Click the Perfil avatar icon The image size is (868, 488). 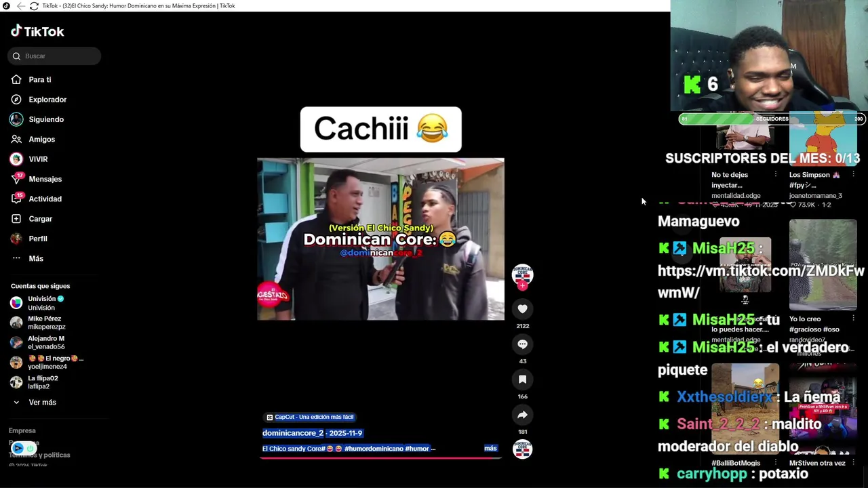(x=16, y=239)
